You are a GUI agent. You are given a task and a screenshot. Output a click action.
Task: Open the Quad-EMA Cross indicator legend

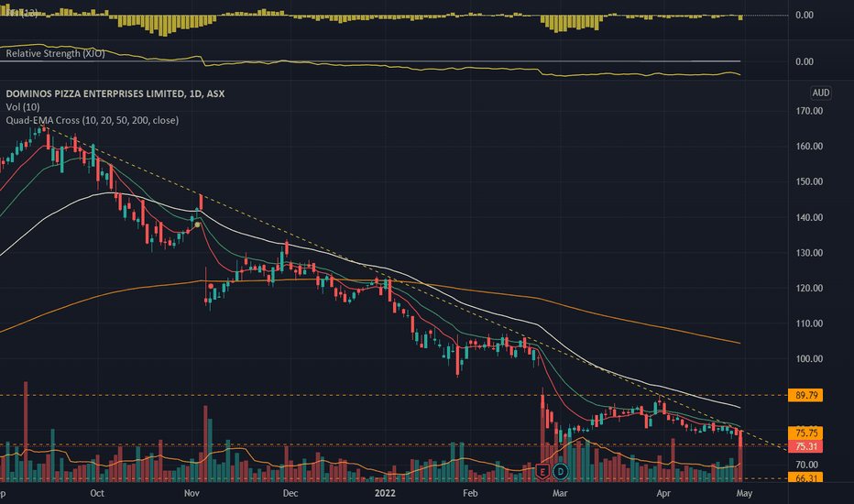pyautogui.click(x=92, y=120)
